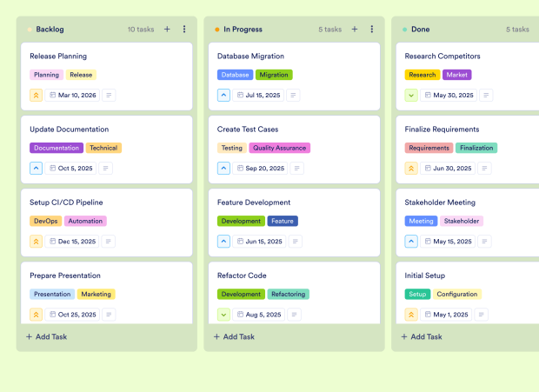Click the plus icon in Backlog header
Viewport: 539px width, 392px height.
pyautogui.click(x=167, y=29)
